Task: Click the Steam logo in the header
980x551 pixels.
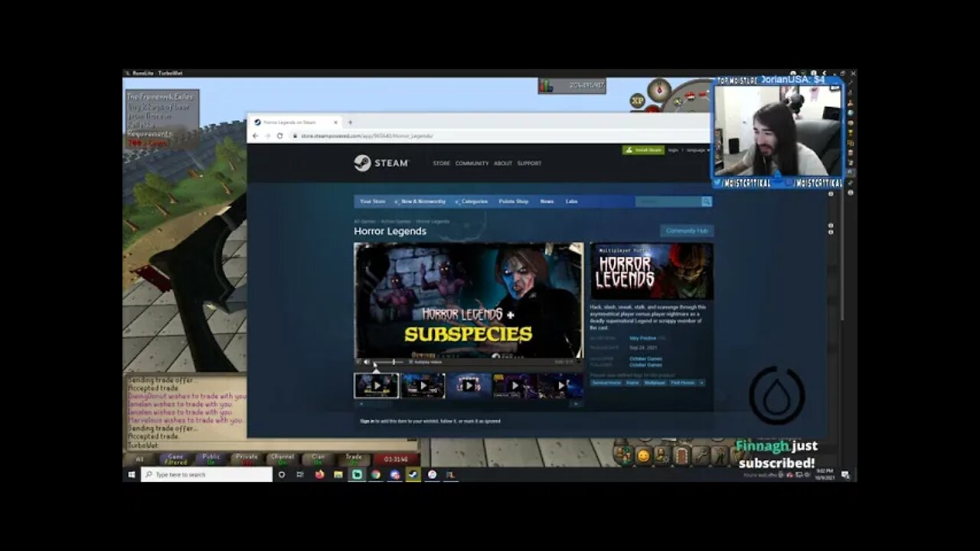Action: pyautogui.click(x=381, y=163)
